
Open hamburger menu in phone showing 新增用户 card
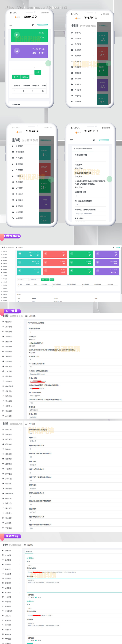coord(11,25)
